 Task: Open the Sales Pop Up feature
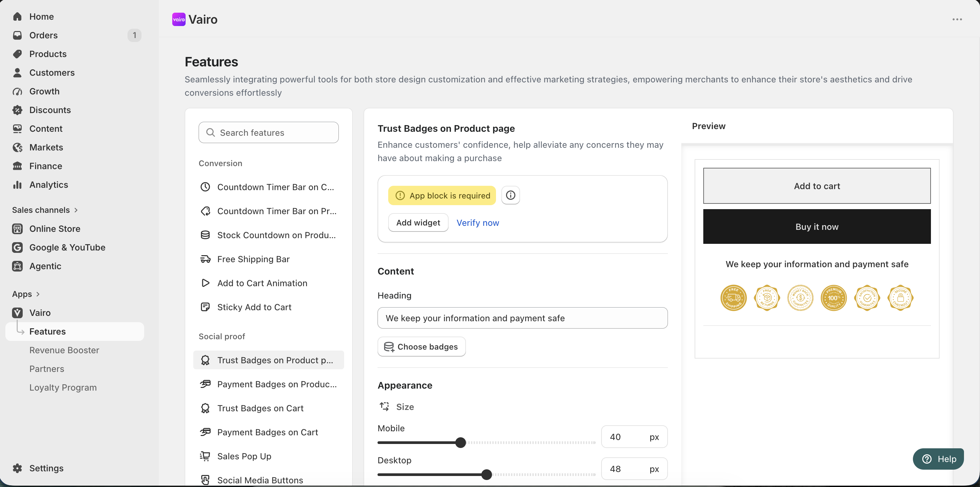pos(269,456)
